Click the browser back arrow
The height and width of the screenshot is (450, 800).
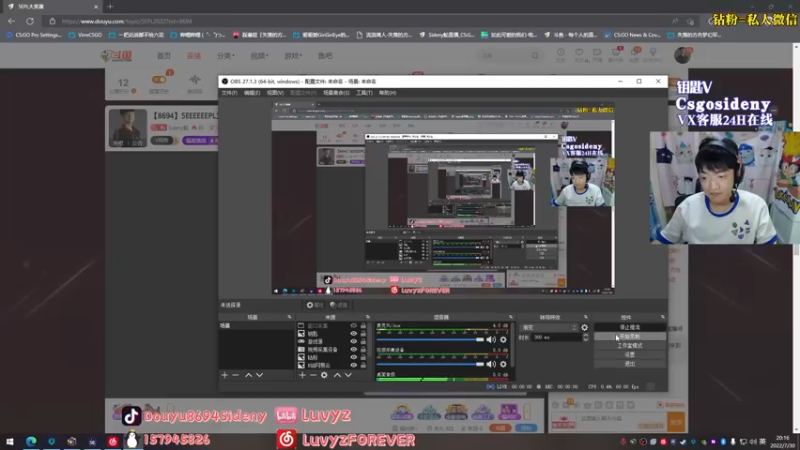point(11,21)
